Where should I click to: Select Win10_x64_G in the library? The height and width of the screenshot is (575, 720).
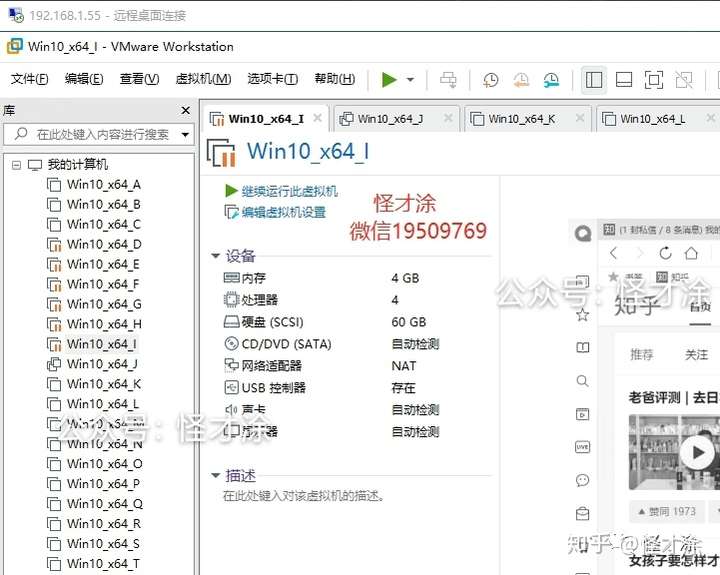[x=104, y=304]
